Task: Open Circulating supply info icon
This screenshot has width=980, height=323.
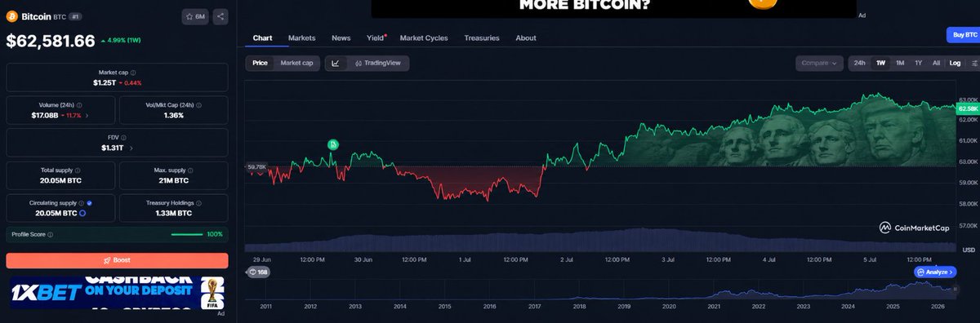Action: click(x=82, y=202)
